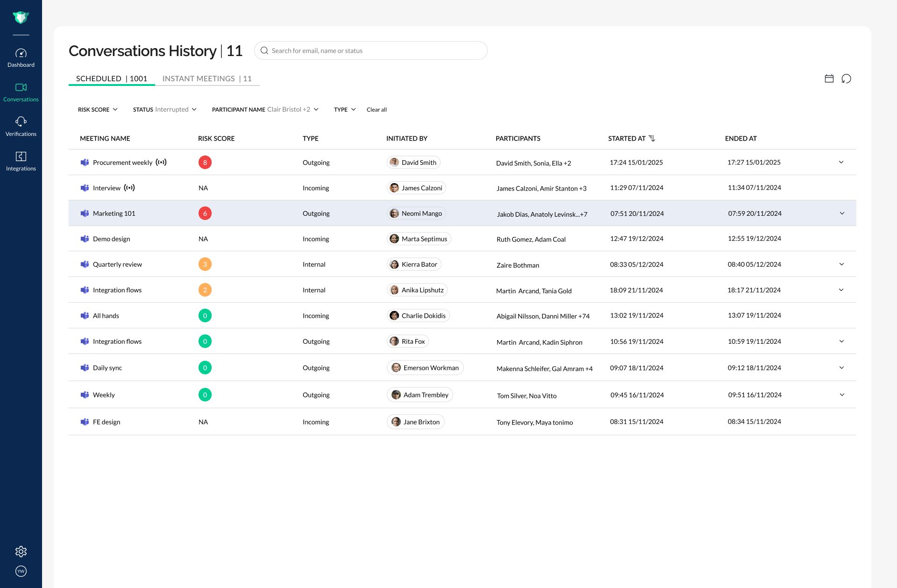897x588 pixels.
Task: Open the Participant Name filter dropdown
Action: coord(265,109)
